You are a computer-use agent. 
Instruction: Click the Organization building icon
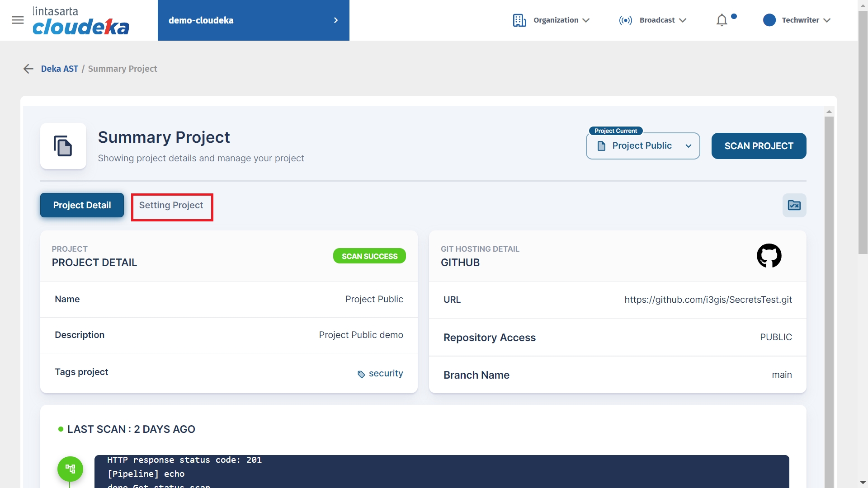point(519,20)
